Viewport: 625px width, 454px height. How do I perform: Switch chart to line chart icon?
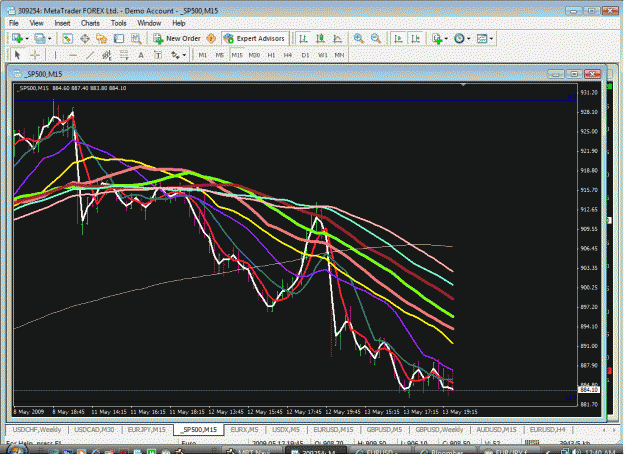[x=338, y=39]
